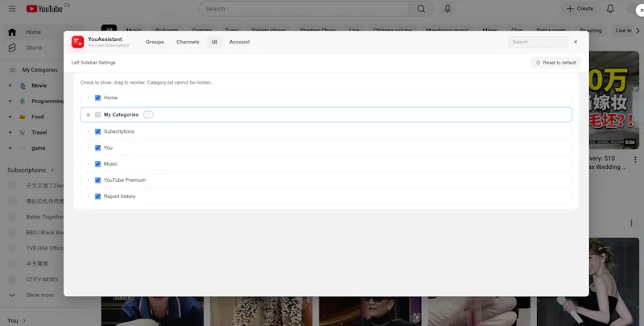Viewport: 644px width, 326px height.
Task: Switch to the Channels tab
Action: pyautogui.click(x=188, y=42)
